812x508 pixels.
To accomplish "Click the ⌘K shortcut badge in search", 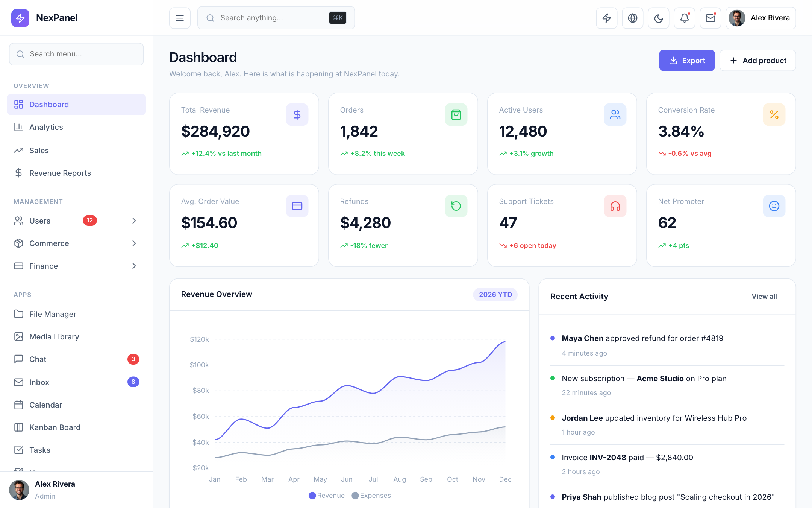I will click(x=338, y=18).
